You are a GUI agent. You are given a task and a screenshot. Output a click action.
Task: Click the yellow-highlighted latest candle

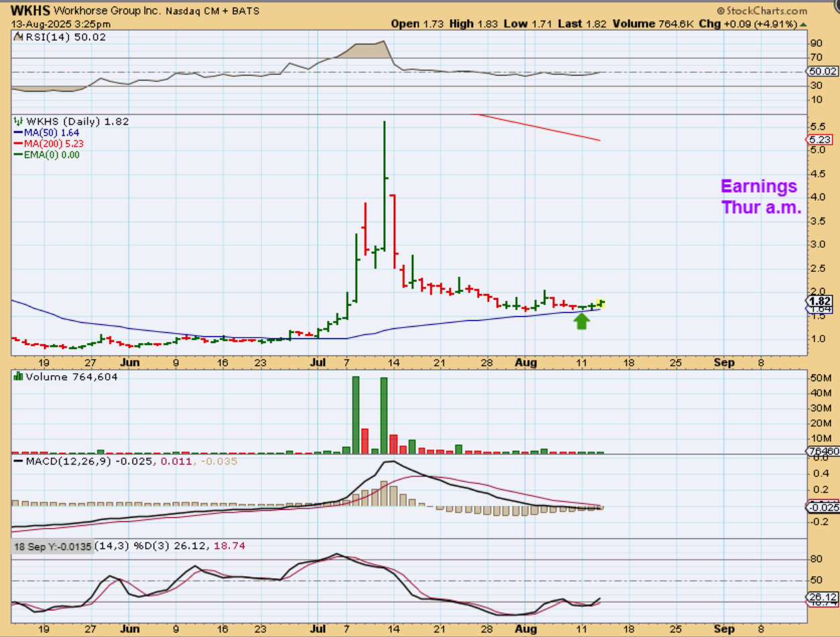601,303
